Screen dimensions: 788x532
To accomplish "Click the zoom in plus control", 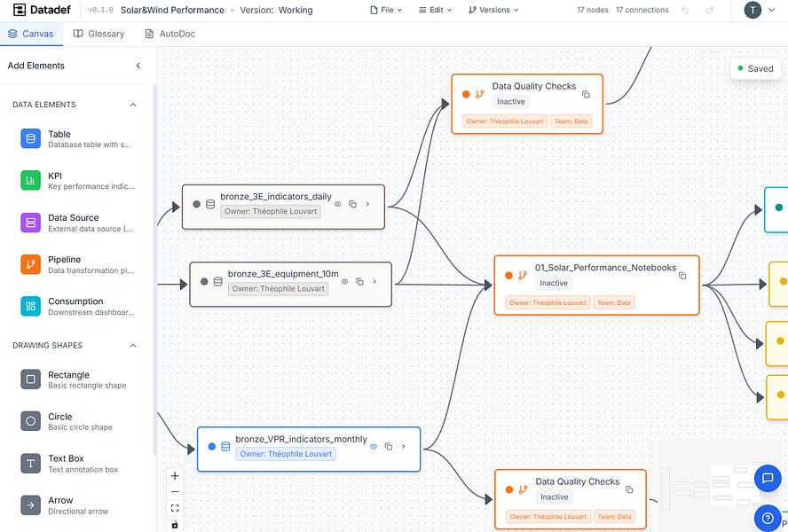I will coord(175,476).
